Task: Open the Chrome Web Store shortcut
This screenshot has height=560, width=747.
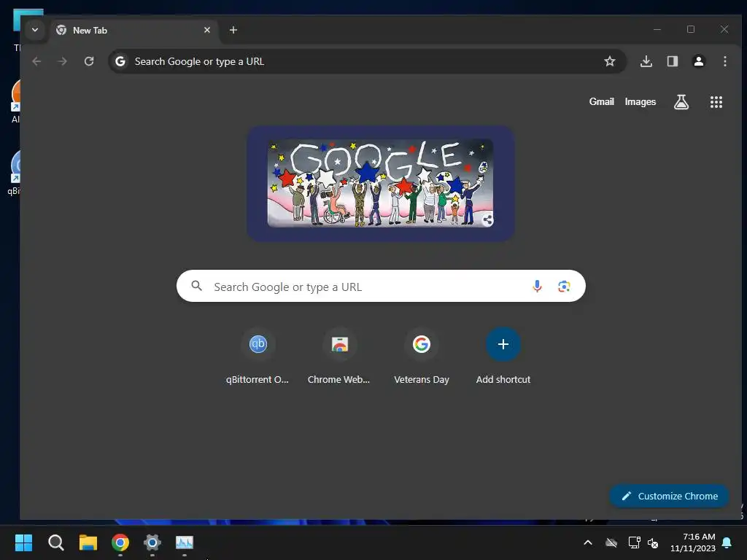Action: (339, 356)
